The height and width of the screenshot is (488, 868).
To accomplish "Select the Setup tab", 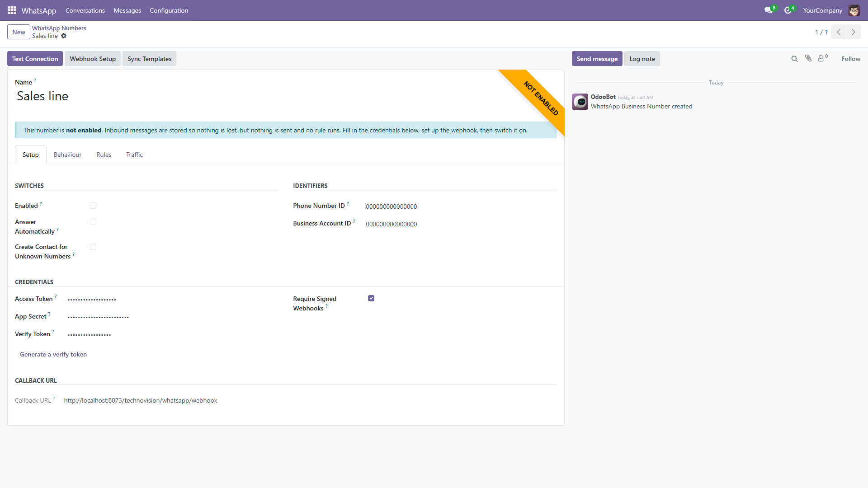I will [31, 155].
